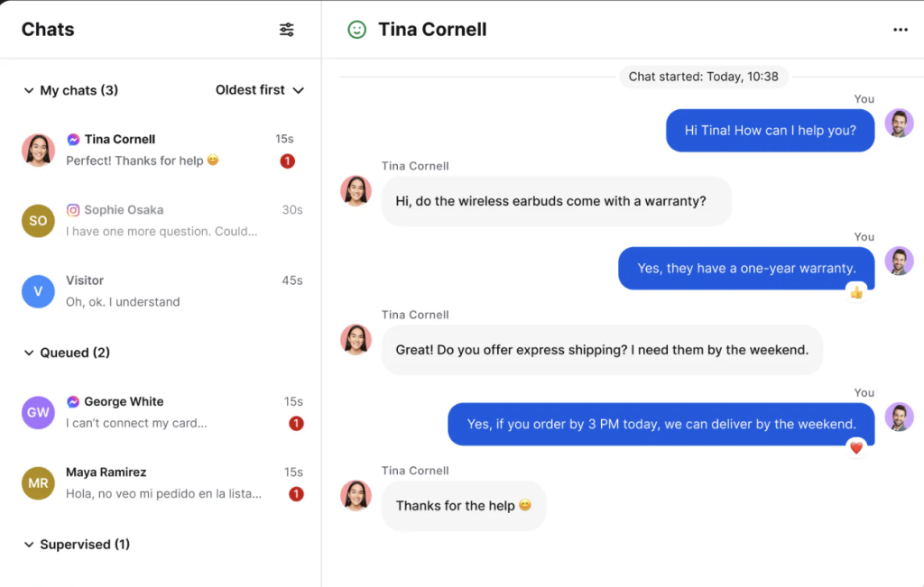This screenshot has height=587, width=924.
Task: Open the Oldest first sort dropdown
Action: (259, 90)
